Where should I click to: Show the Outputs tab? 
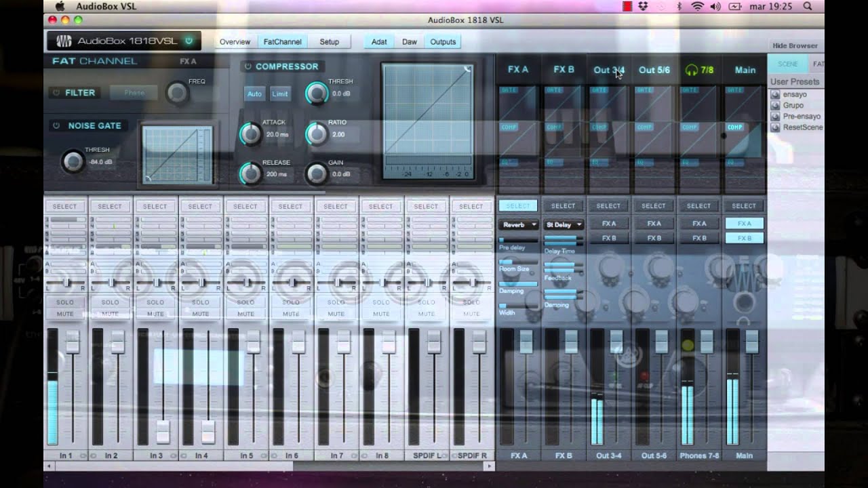click(x=443, y=42)
